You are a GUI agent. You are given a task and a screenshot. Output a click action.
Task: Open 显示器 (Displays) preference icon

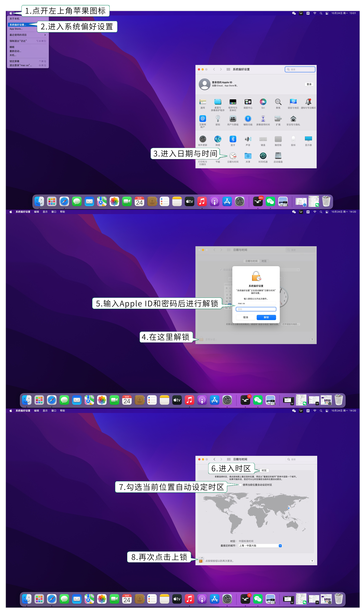tap(308, 139)
